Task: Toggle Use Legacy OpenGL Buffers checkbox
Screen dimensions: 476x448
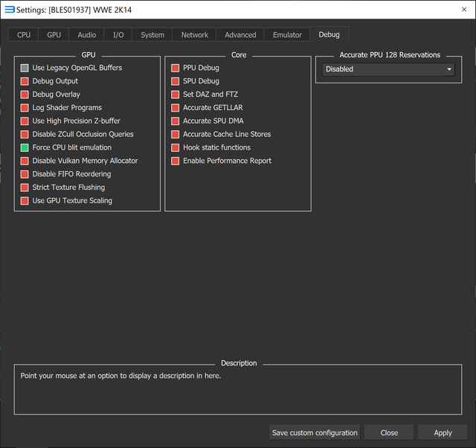Action: 25,68
